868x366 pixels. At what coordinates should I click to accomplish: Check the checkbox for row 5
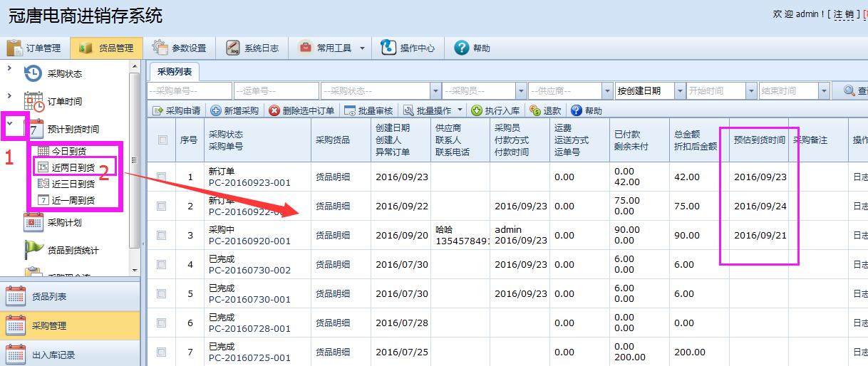pos(161,293)
